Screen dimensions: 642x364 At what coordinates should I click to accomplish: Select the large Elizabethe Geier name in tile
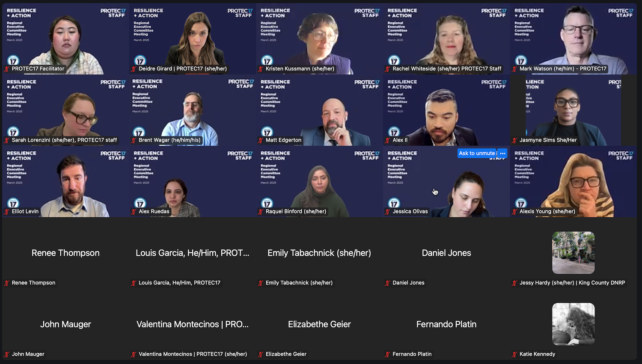pos(319,324)
